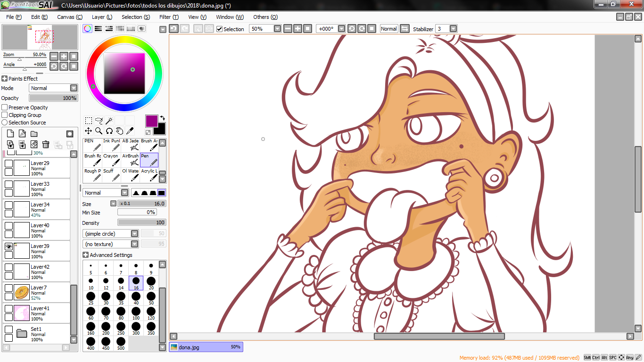Select the Lasso tool

pos(99,121)
